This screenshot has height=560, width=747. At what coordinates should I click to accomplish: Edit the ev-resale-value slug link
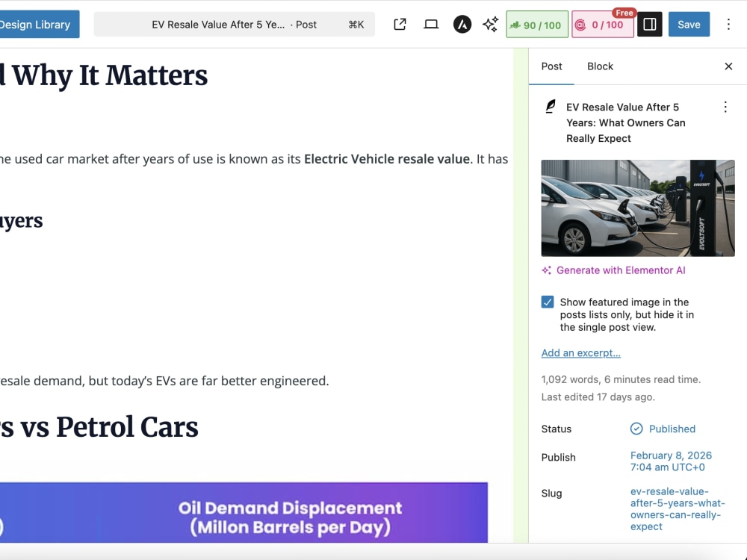pos(678,509)
